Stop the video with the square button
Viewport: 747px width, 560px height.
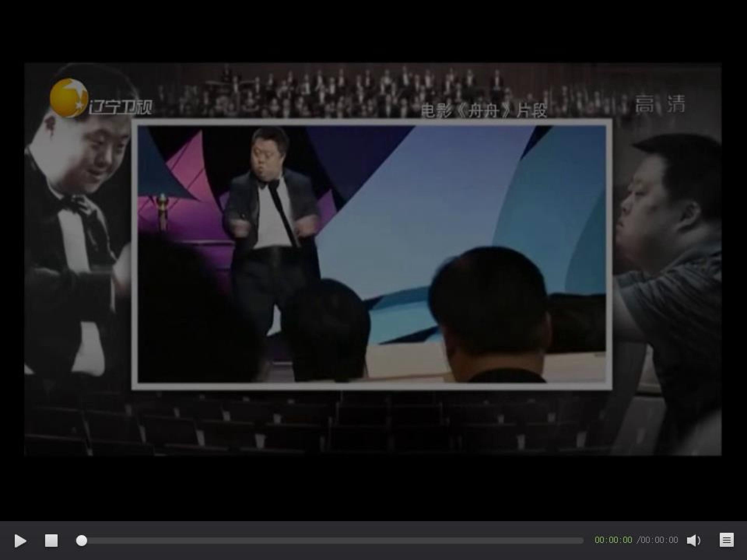click(x=51, y=540)
